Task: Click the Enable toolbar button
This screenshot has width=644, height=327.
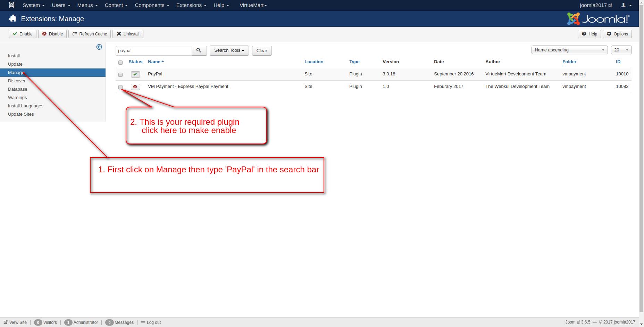Action: (x=23, y=34)
